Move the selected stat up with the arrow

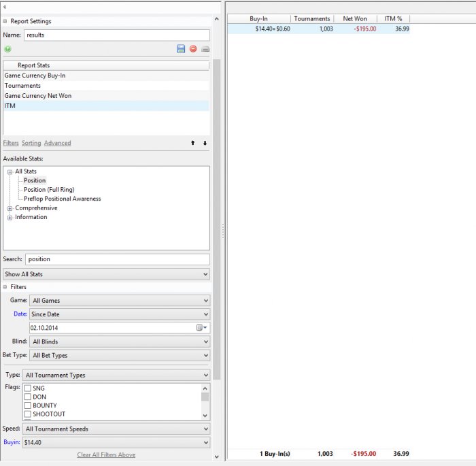tap(192, 144)
